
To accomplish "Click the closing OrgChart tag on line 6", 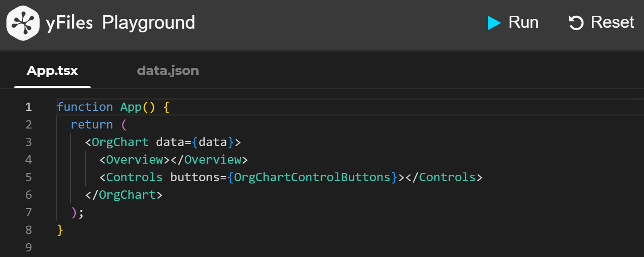I will pyautogui.click(x=128, y=195).
